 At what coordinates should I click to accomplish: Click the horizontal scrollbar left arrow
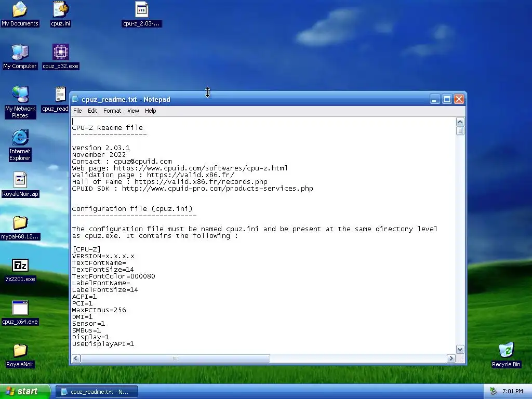click(76, 358)
